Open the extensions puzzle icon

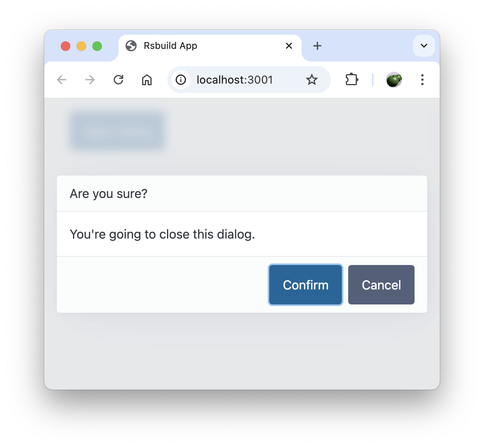pos(351,80)
